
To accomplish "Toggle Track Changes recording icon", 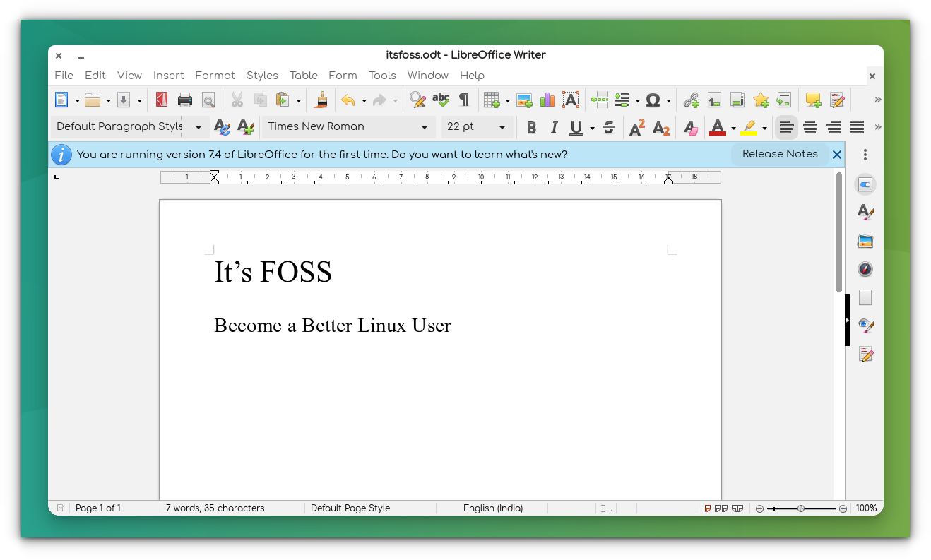I will click(837, 100).
